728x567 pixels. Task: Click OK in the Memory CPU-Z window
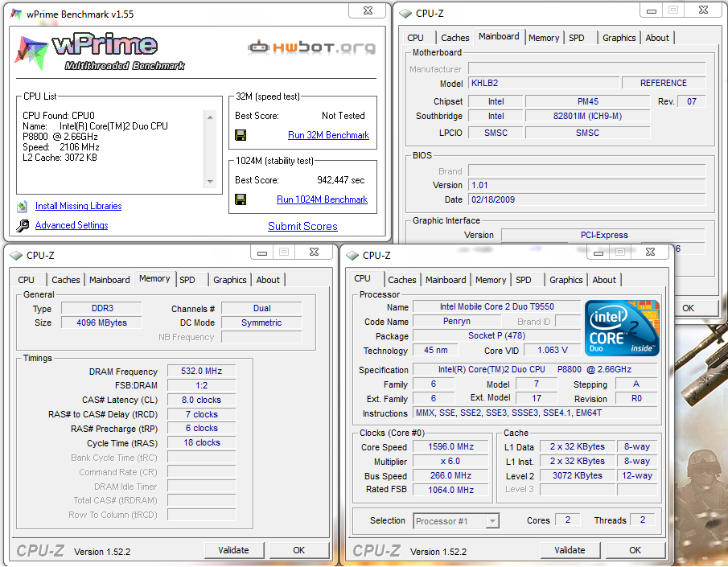[x=299, y=550]
